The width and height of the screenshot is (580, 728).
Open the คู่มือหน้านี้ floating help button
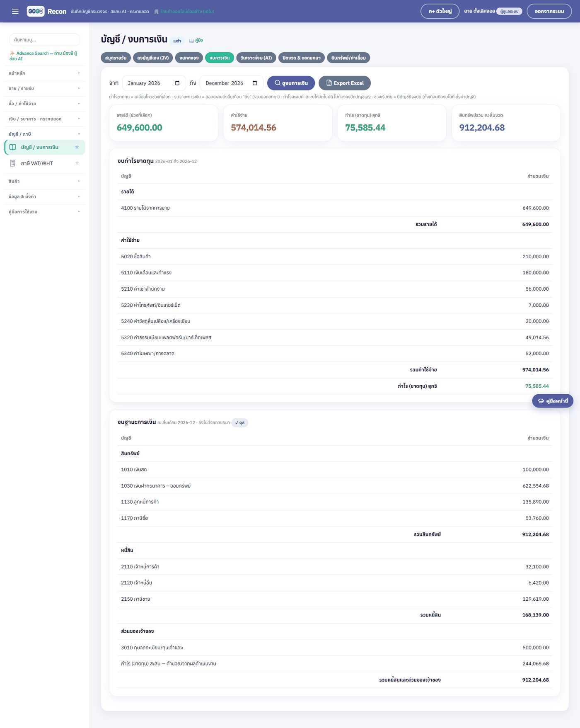553,401
